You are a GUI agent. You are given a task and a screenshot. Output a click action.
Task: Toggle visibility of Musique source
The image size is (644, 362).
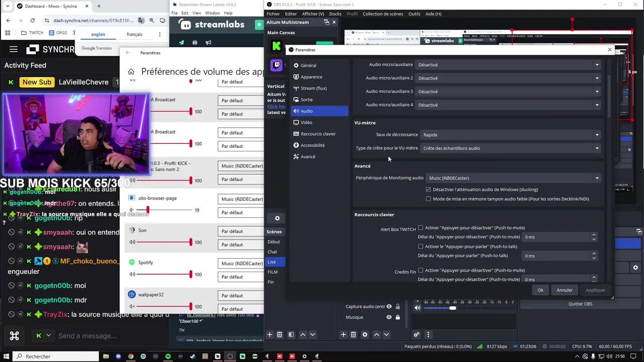coord(389,317)
